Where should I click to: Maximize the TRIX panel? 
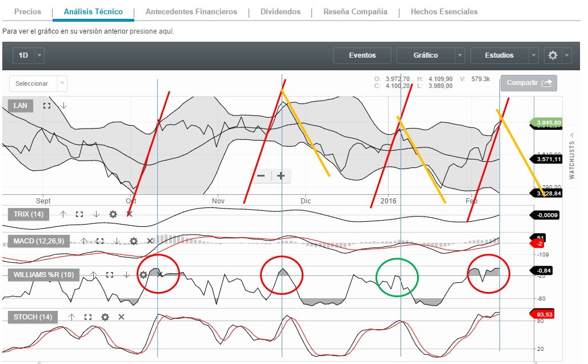coord(79,214)
